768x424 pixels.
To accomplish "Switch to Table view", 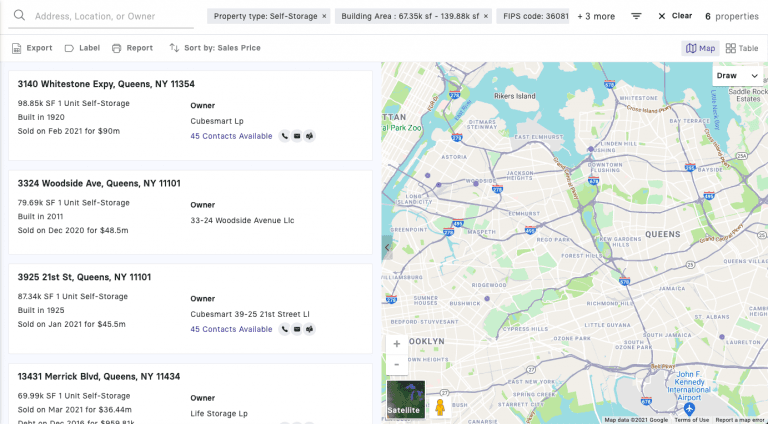I will pos(742,48).
